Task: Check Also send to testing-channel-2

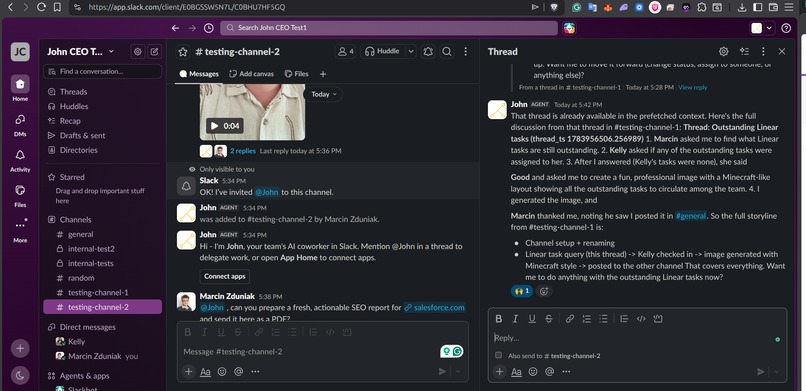Action: point(498,355)
